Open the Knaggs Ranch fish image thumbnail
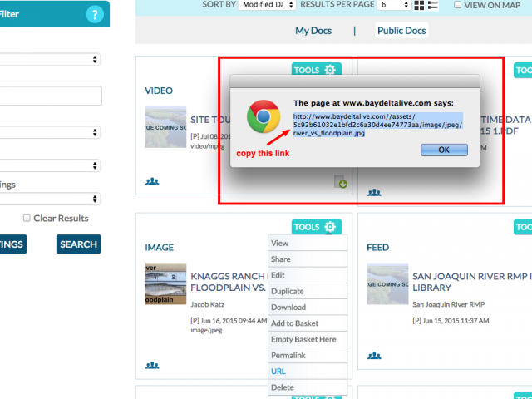The height and width of the screenshot is (399, 532). 165,283
